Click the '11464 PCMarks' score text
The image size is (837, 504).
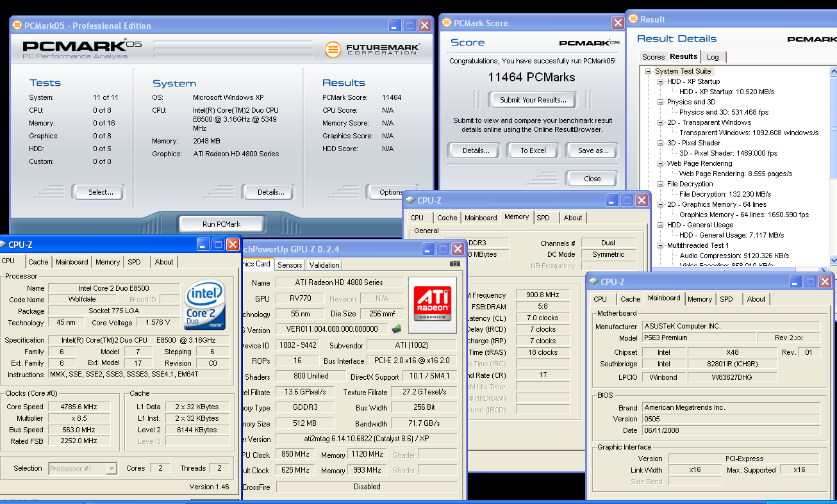531,77
